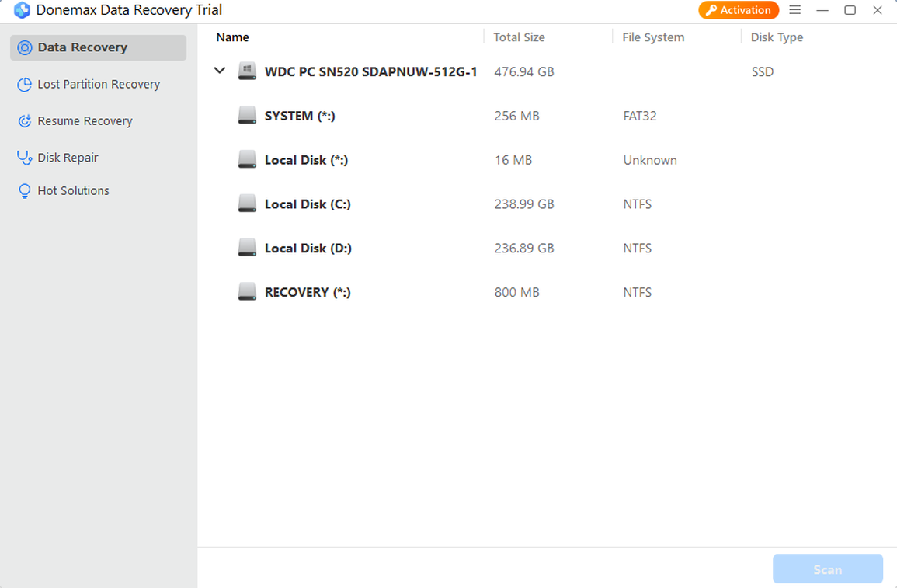Click the 256 MB size value
897x588 pixels.
tap(516, 116)
